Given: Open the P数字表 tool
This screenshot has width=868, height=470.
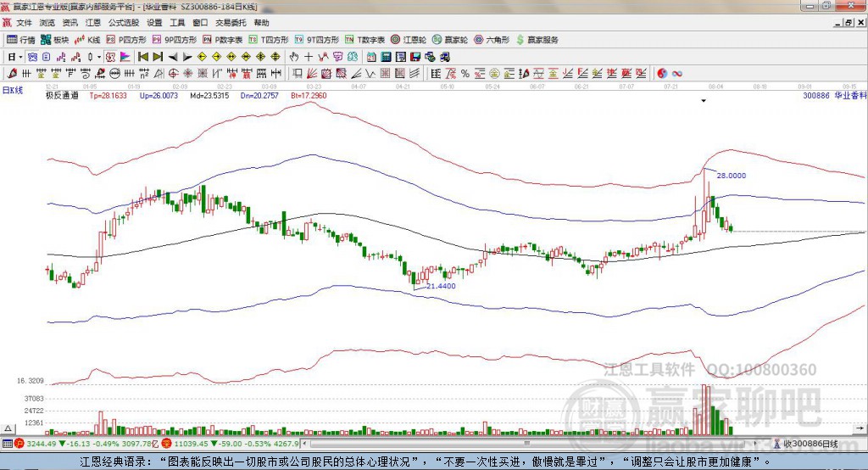Looking at the screenshot, I should click(x=223, y=40).
